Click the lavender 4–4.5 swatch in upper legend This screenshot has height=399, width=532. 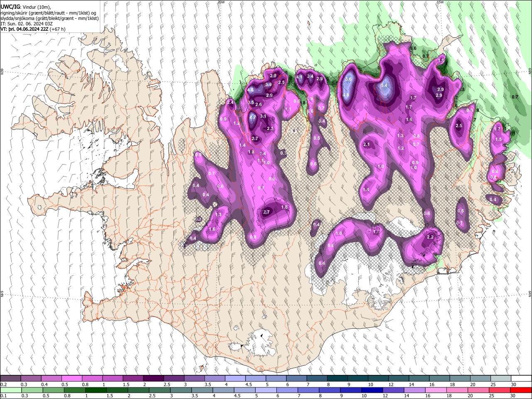pyautogui.click(x=235, y=379)
